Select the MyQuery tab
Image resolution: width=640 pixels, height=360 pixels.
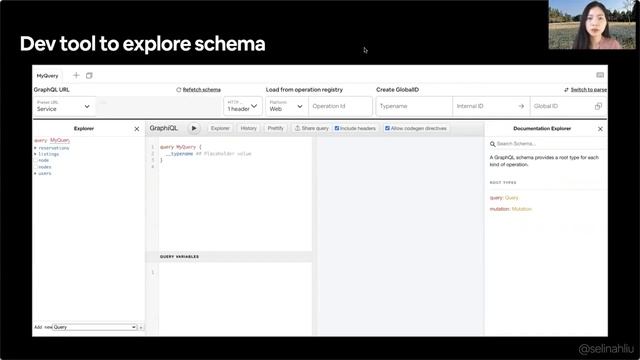[47, 76]
